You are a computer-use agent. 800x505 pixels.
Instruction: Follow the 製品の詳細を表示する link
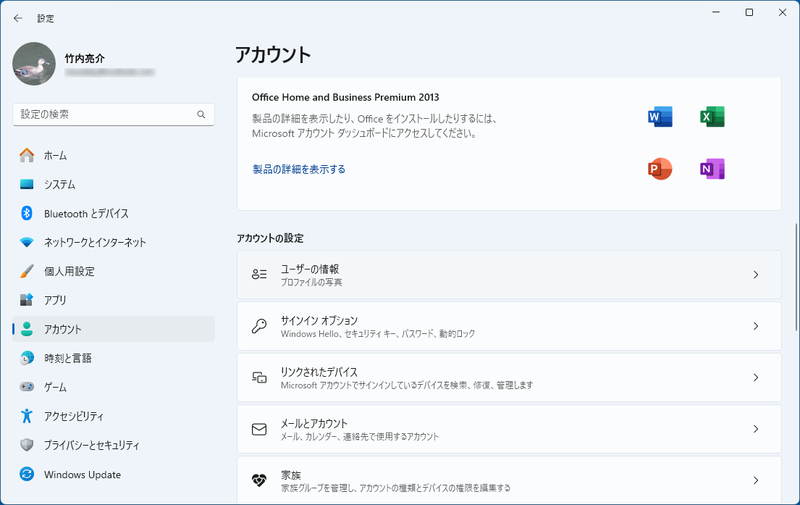pos(299,169)
